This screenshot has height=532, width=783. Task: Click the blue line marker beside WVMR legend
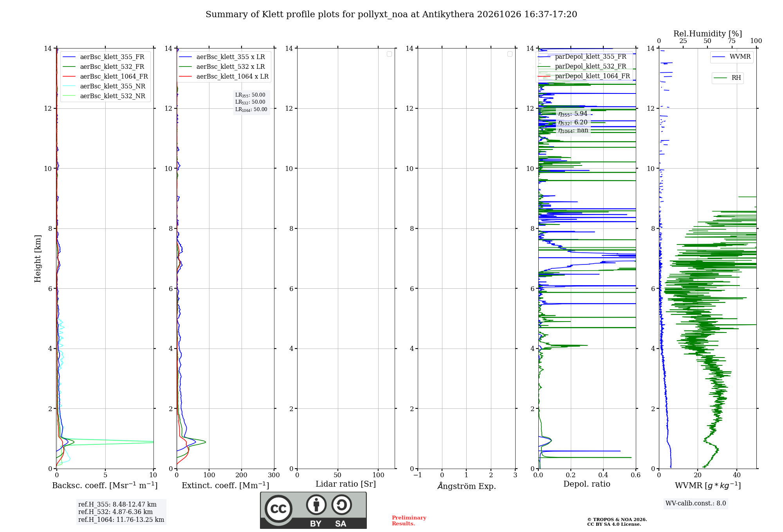coord(719,57)
